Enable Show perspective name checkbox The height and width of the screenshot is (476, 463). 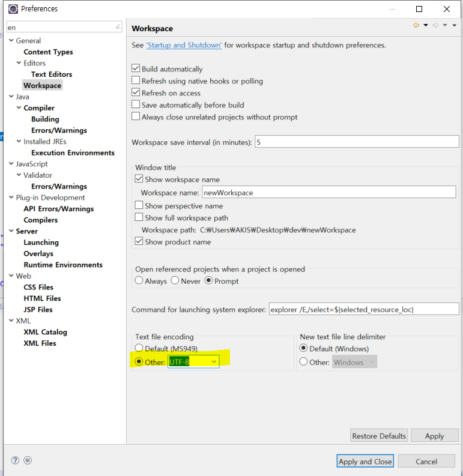(x=139, y=205)
